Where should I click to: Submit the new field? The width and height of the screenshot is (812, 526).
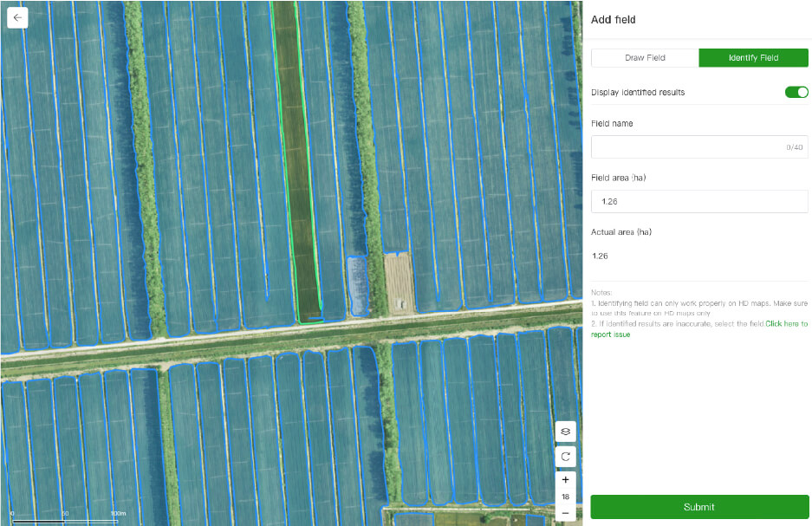pyautogui.click(x=699, y=507)
